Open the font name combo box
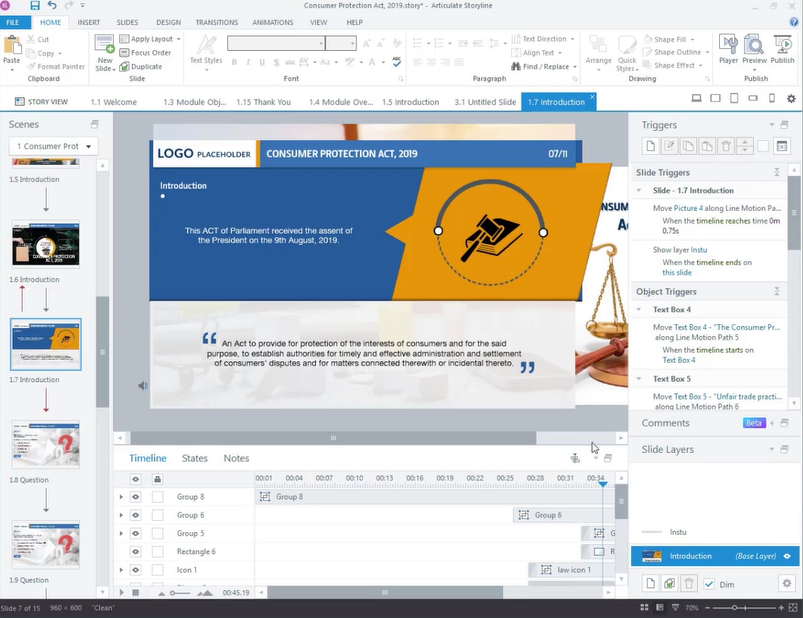This screenshot has width=803, height=618. tap(276, 43)
